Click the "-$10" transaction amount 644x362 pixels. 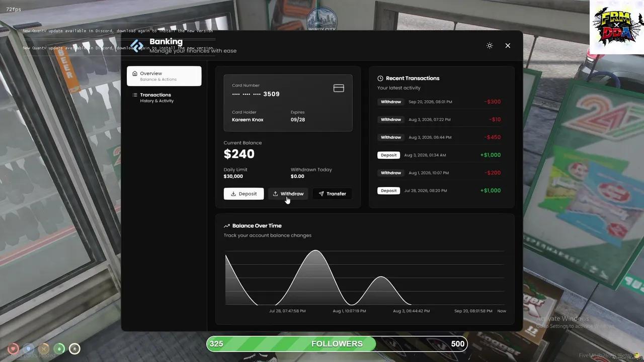495,120
